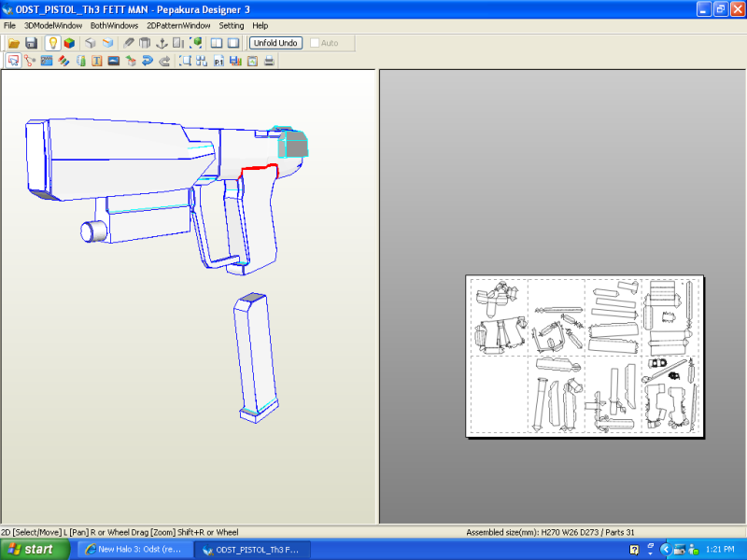Click the anchor icon in toolbar
This screenshot has height=560, width=747.
[161, 43]
